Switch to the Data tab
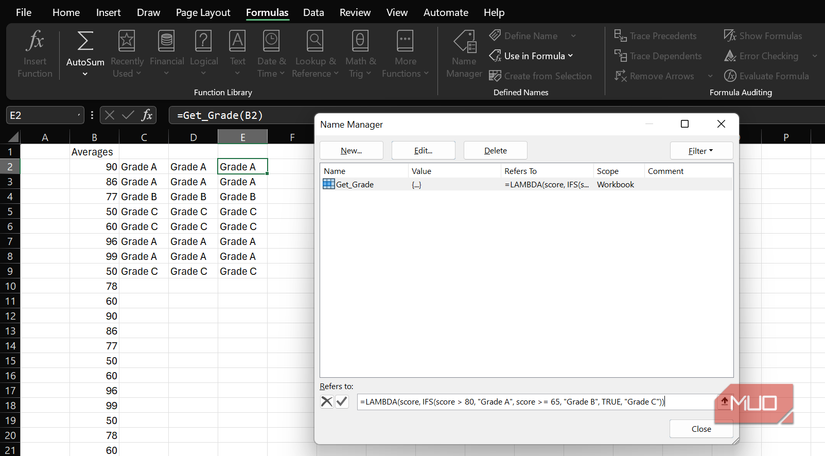Screen dimensions: 825x456 pyautogui.click(x=313, y=13)
